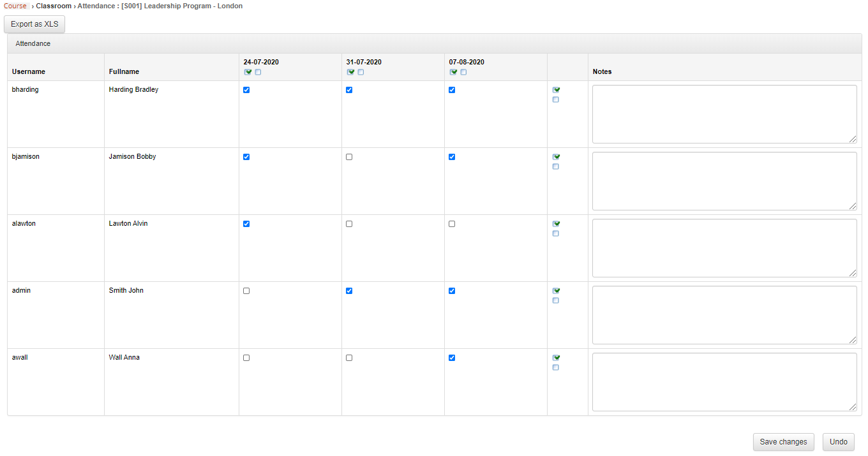Viewport: 868px width, 456px height.
Task: Uncheck Harding Bradley's 24-07-2020 attendance
Action: coord(246,90)
